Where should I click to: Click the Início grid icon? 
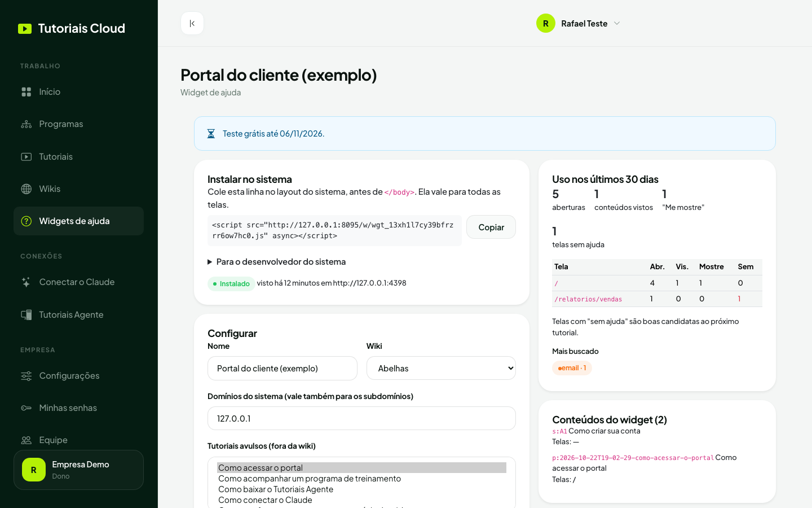(x=27, y=92)
